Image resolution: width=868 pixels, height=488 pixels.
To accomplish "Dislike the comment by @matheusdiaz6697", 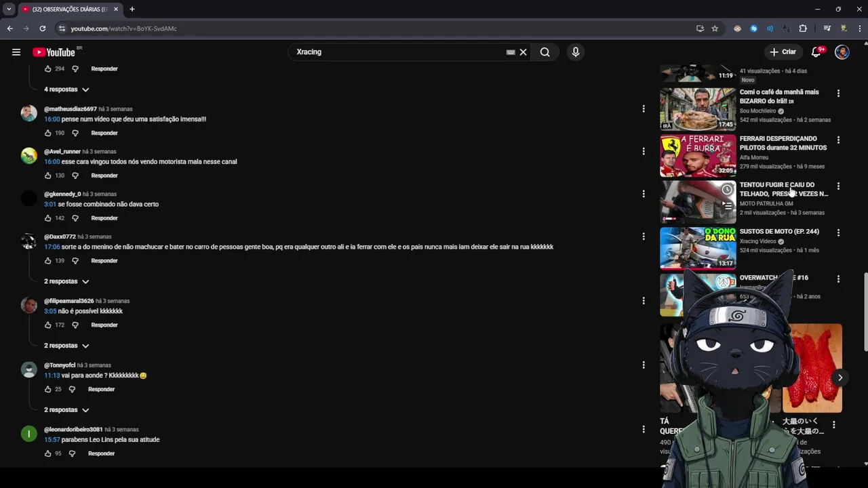I will [75, 133].
